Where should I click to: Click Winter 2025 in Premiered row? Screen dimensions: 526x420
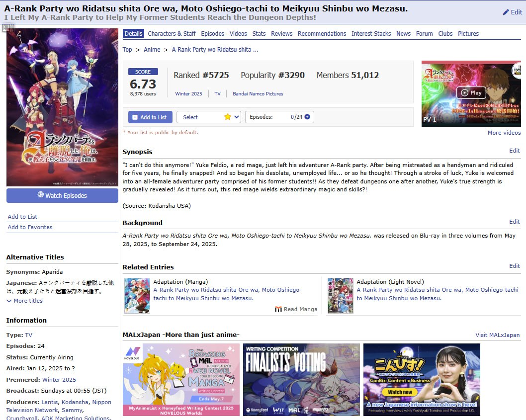pyautogui.click(x=59, y=380)
